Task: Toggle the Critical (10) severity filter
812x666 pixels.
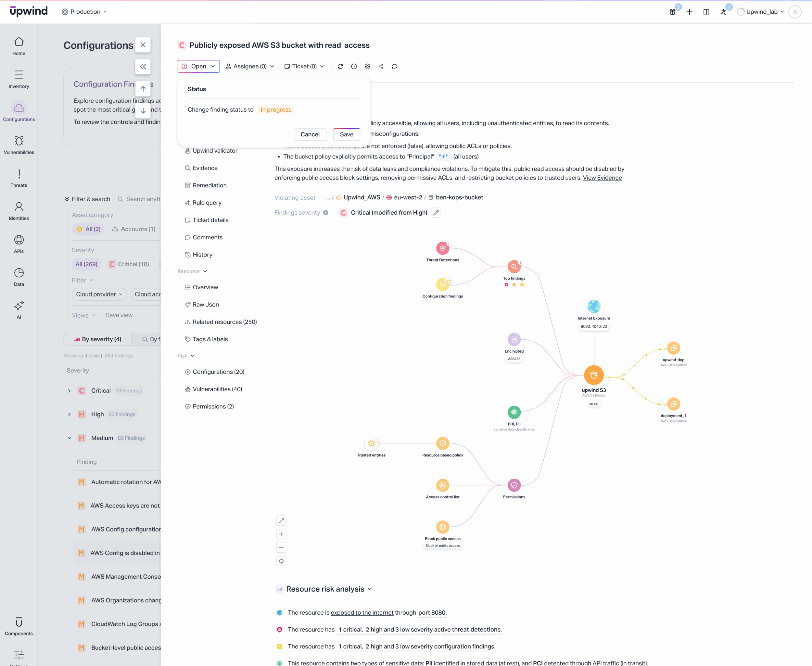Action: (x=129, y=264)
